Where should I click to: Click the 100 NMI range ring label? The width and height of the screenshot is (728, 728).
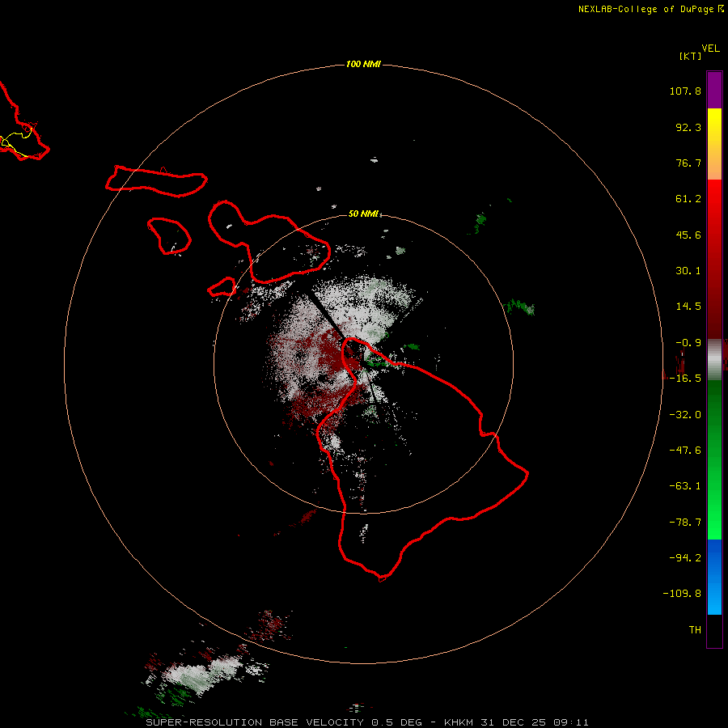pyautogui.click(x=363, y=64)
